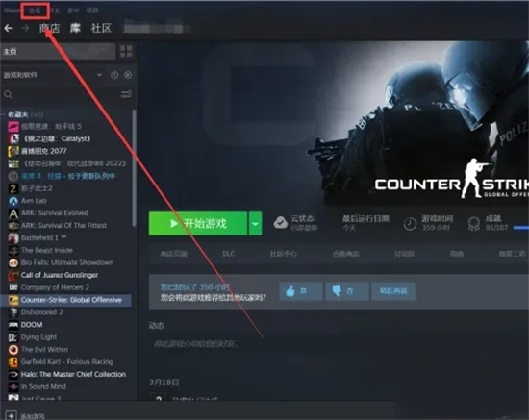This screenshot has width=529, height=420.
Task: Go back with the left arrow
Action: point(8,28)
